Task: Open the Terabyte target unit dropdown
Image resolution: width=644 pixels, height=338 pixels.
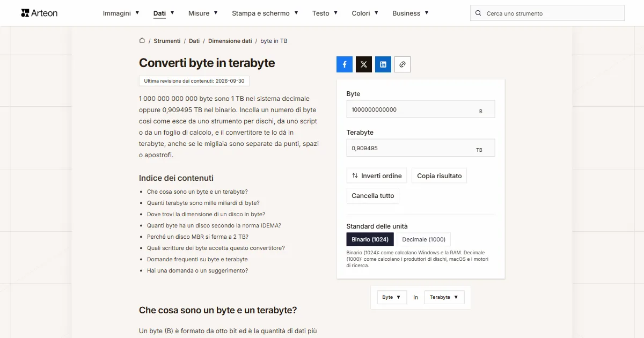Action: 444,297
